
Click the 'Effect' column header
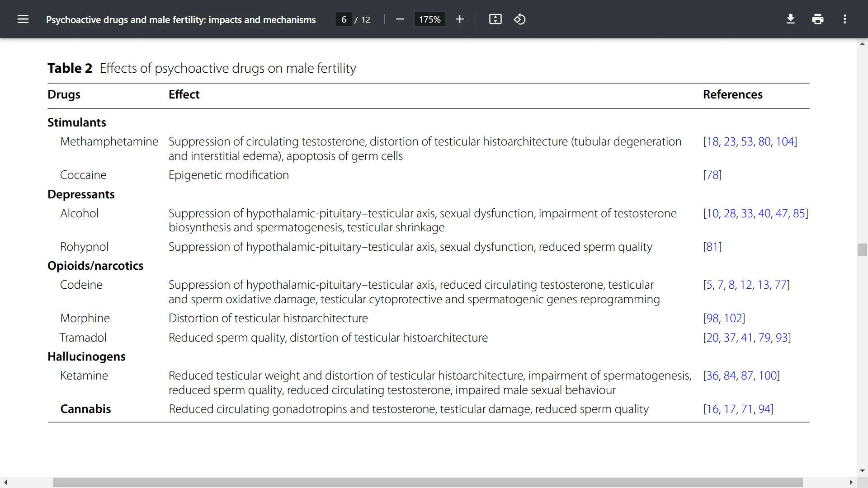pos(184,94)
